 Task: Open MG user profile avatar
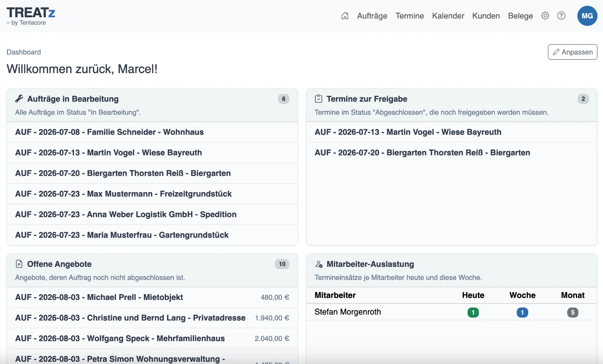pos(587,16)
